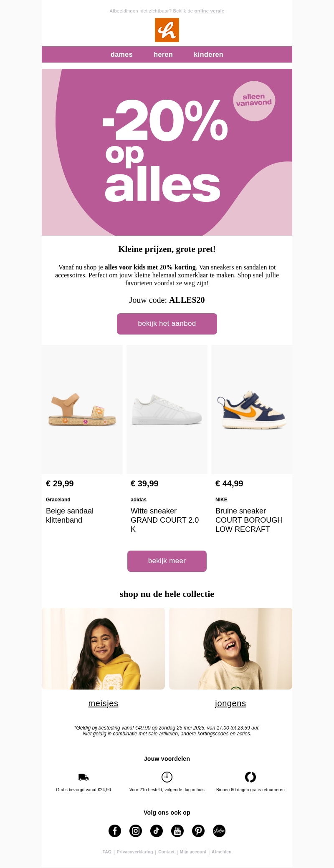Open the Privacyverklaring footer link

point(135,852)
